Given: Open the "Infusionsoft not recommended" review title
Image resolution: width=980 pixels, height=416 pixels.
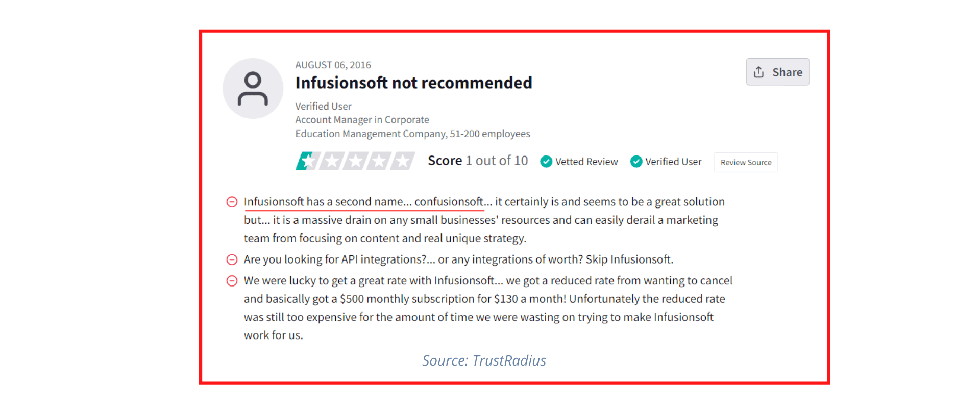Looking at the screenshot, I should tap(413, 83).
